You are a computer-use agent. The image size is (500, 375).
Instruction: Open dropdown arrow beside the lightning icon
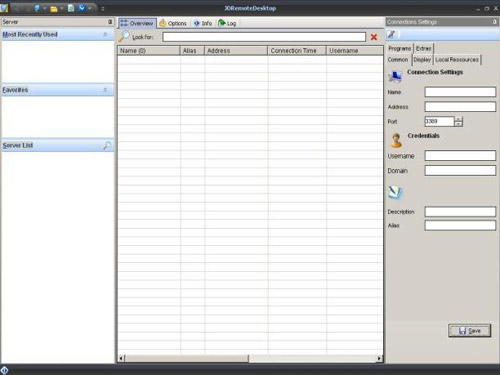44,8
